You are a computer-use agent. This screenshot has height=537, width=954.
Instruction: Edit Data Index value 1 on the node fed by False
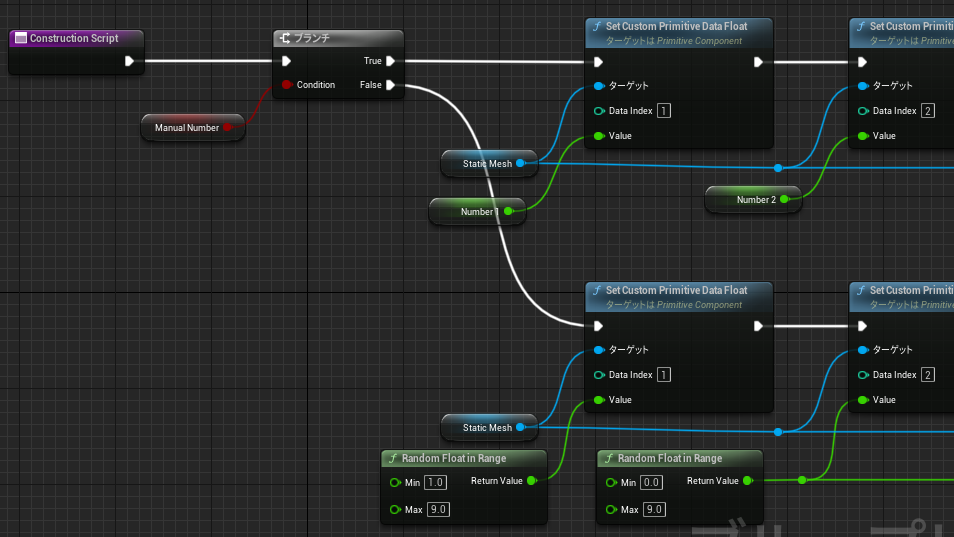pyautogui.click(x=664, y=375)
